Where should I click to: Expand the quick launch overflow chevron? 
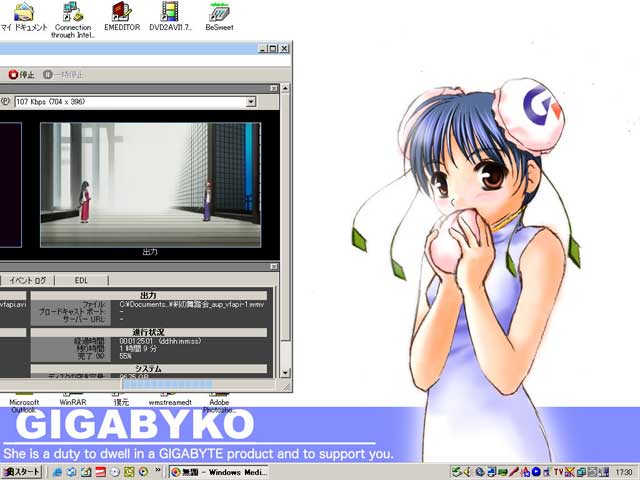(160, 471)
